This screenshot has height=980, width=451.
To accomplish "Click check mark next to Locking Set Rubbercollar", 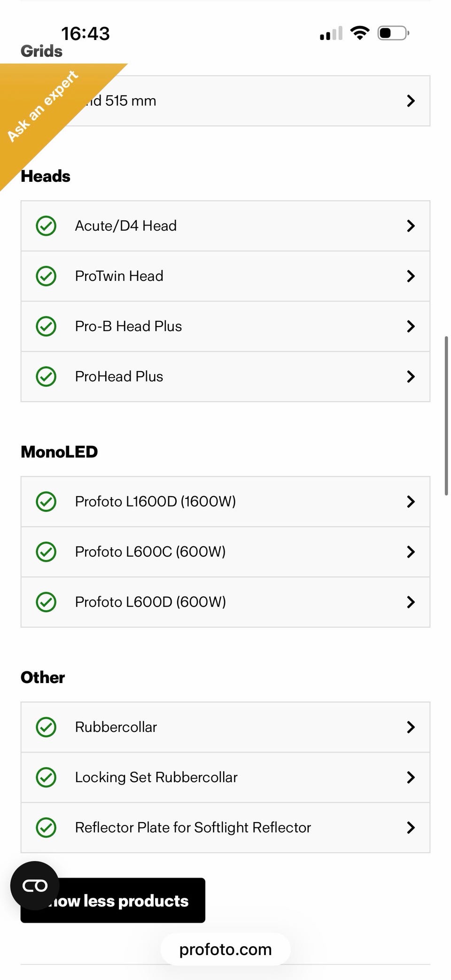I will point(46,778).
